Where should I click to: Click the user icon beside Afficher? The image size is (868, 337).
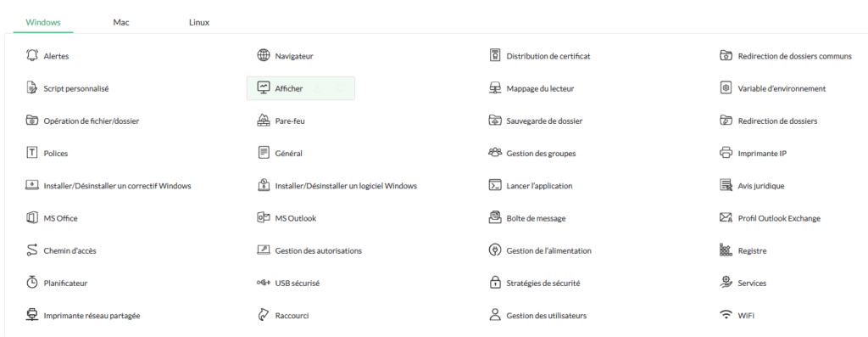click(317, 88)
